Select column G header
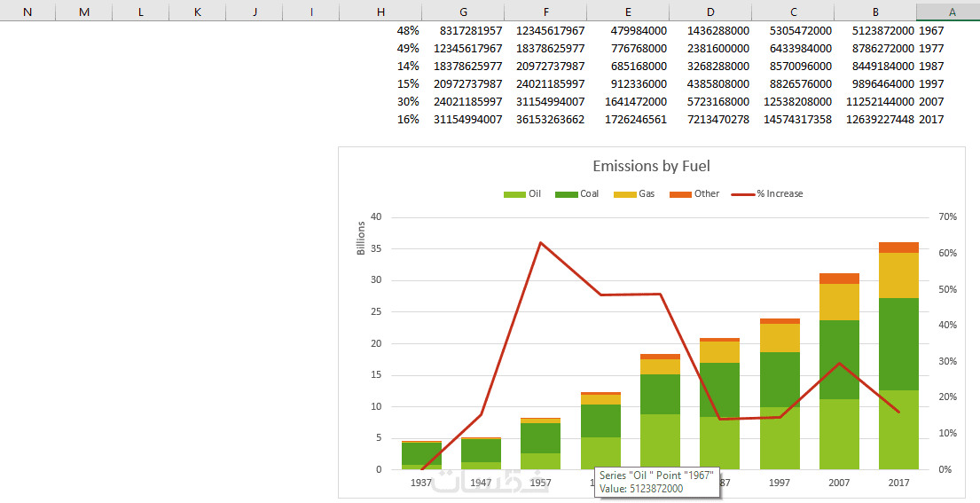The height and width of the screenshot is (503, 980). pos(463,12)
